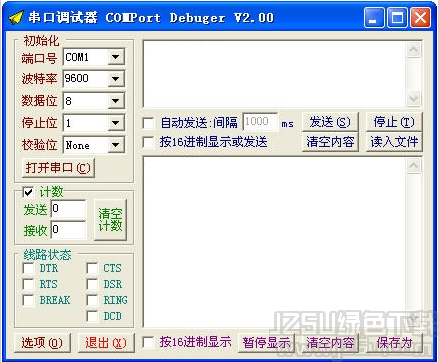Click the 保存为 button

pyautogui.click(x=394, y=342)
